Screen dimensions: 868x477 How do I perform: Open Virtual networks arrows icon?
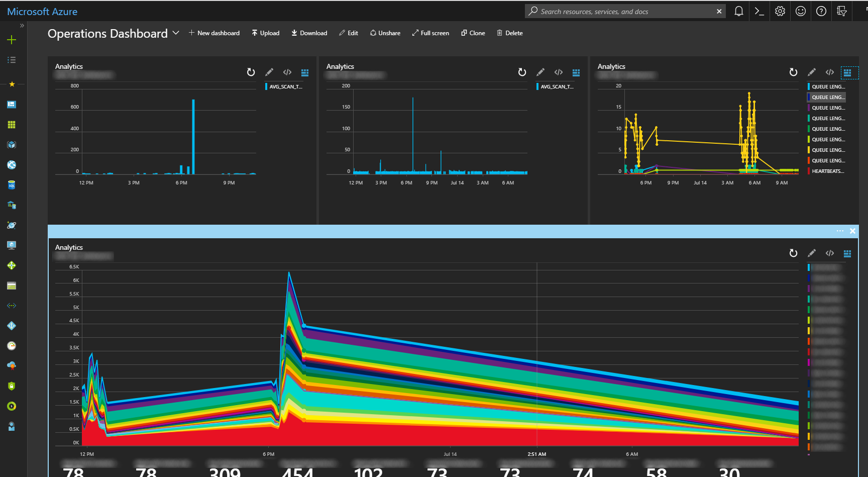[x=12, y=306]
